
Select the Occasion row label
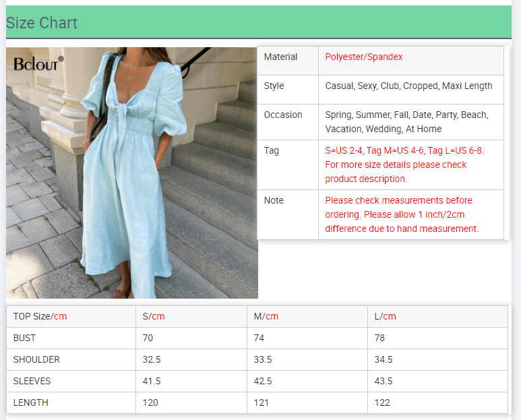(283, 115)
